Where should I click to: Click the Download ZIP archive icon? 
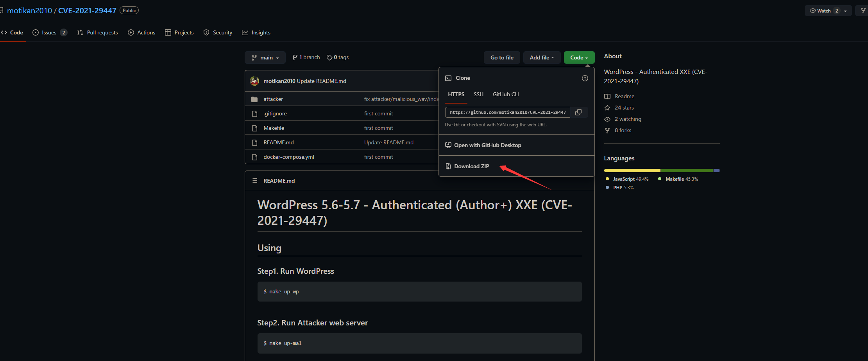coord(448,166)
